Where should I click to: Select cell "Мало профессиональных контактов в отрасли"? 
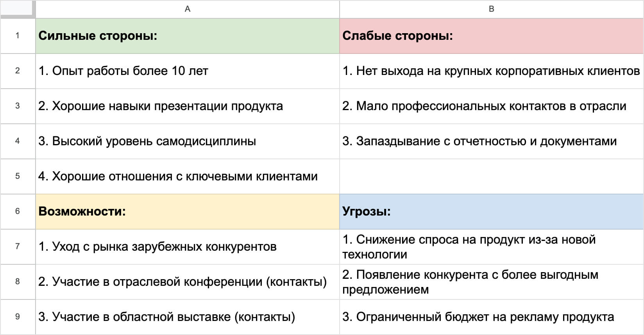pos(491,106)
